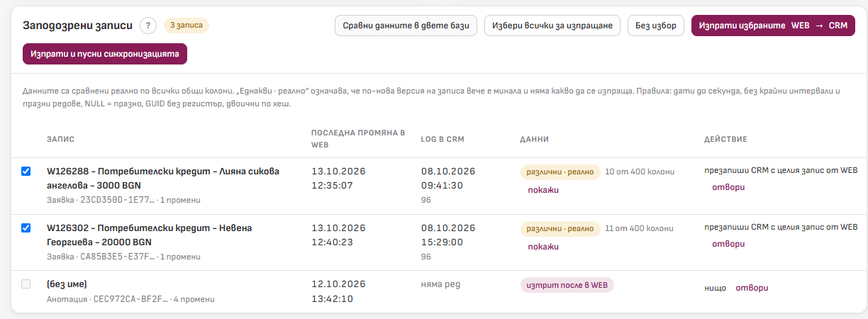
Task: Click the 'нищо' action text
Action: (x=716, y=288)
